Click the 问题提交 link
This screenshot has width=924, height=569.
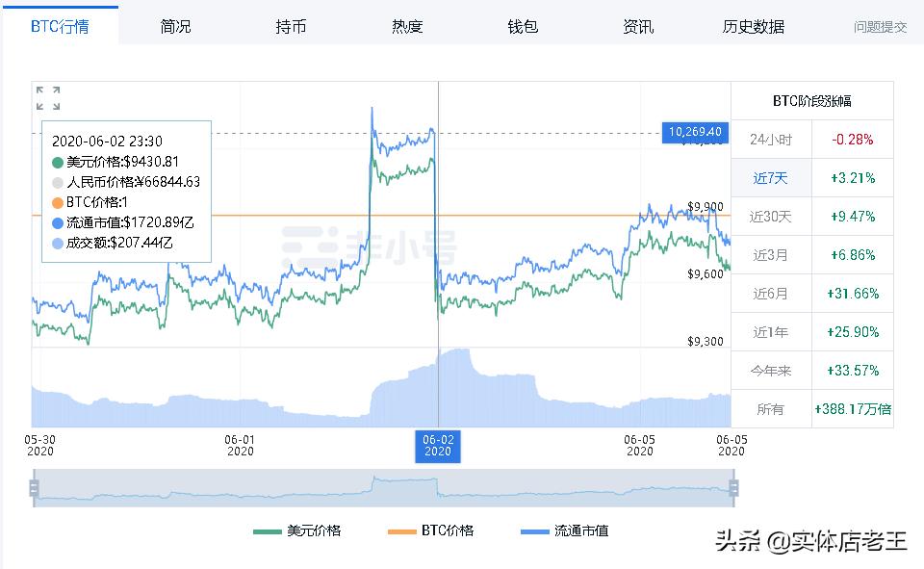point(880,27)
